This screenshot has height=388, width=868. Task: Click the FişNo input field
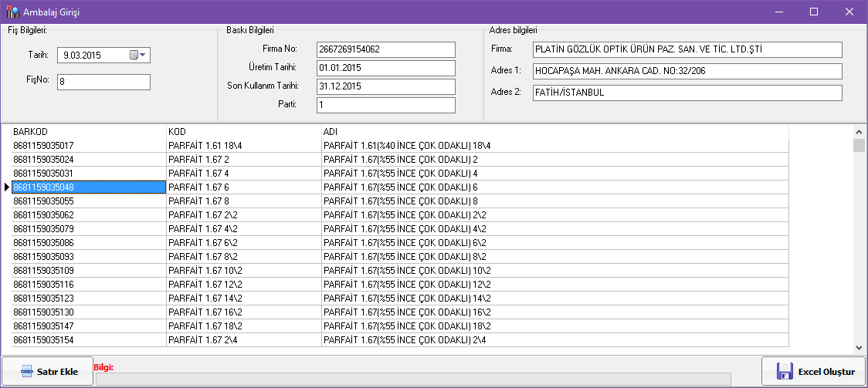tap(103, 82)
